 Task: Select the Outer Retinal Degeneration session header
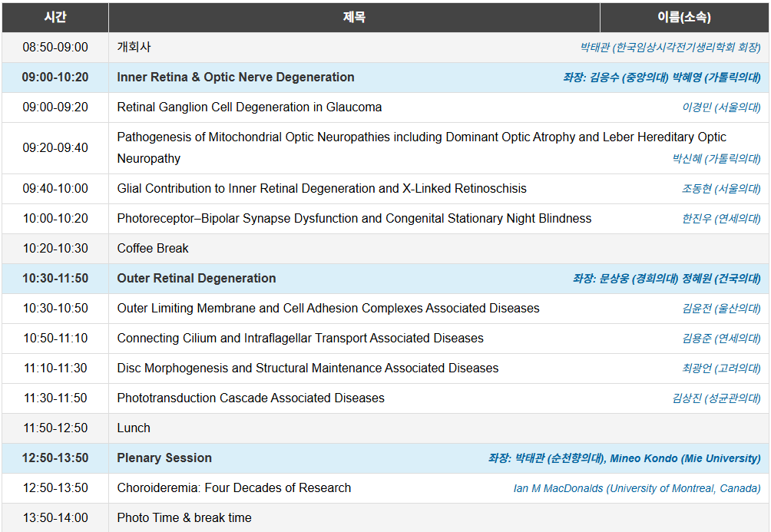click(196, 278)
